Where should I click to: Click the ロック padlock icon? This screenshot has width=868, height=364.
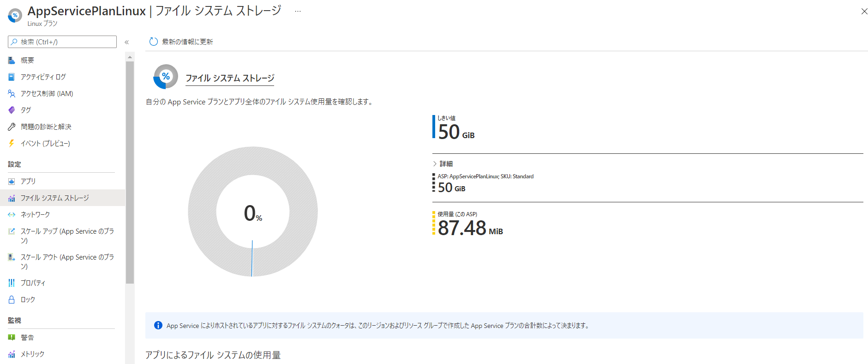12,299
